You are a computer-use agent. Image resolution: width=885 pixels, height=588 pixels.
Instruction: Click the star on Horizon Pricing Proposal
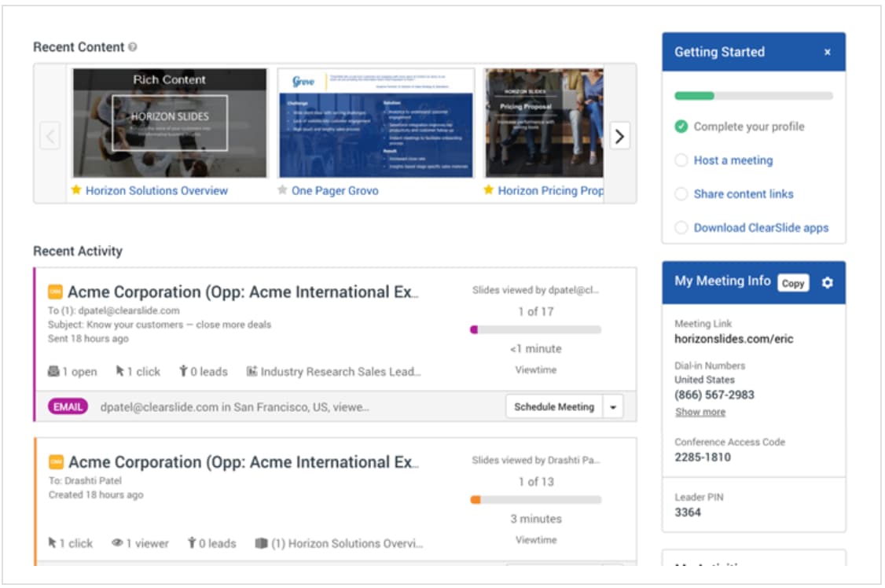coord(489,189)
